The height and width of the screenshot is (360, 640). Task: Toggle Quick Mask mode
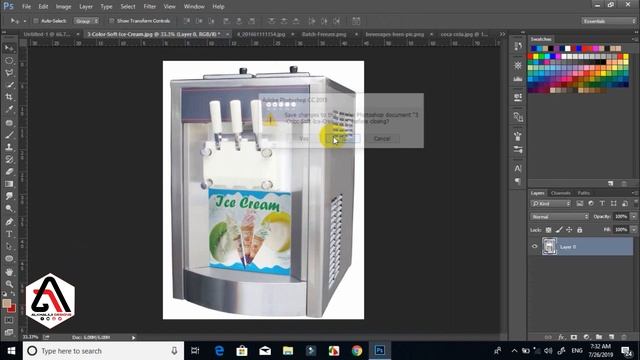(9, 320)
